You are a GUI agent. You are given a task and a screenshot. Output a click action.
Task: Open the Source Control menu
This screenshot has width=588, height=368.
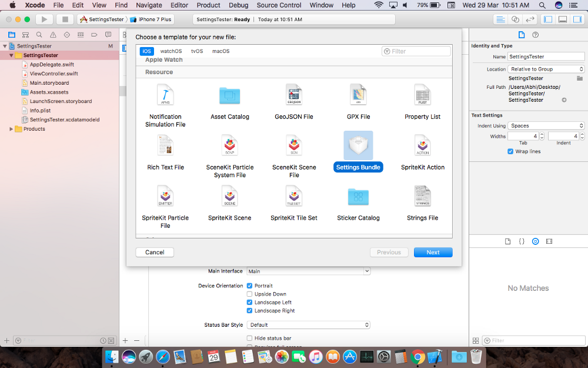[279, 5]
